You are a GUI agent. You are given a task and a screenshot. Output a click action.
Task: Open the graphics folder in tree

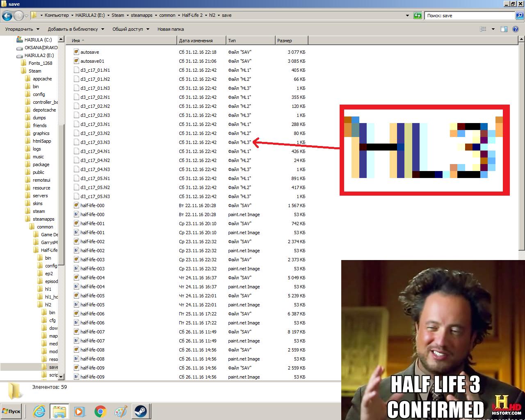click(41, 133)
